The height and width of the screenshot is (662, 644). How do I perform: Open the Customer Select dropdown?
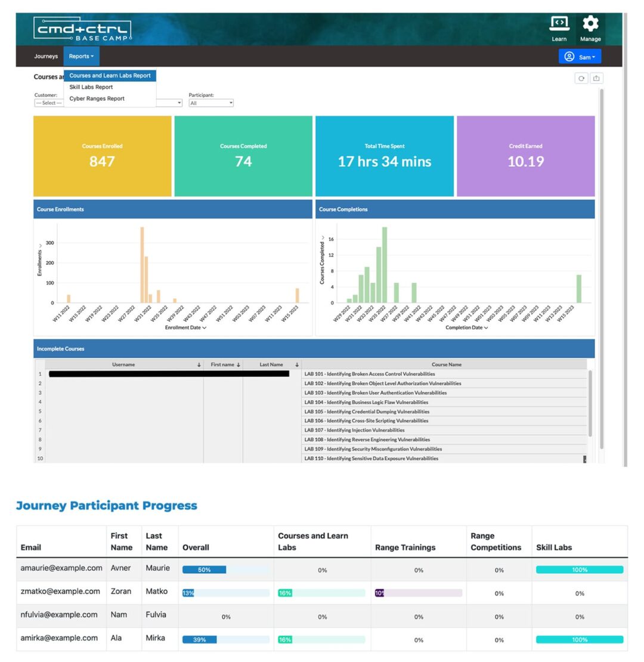click(48, 103)
